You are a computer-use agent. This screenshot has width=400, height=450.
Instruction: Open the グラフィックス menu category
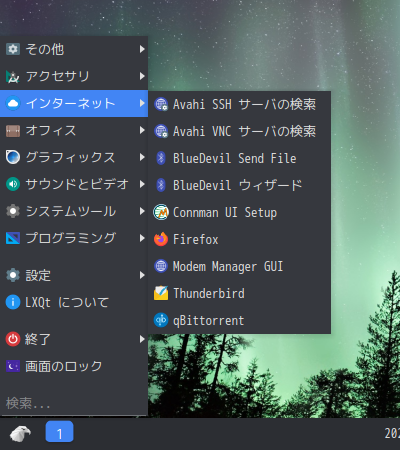click(74, 157)
